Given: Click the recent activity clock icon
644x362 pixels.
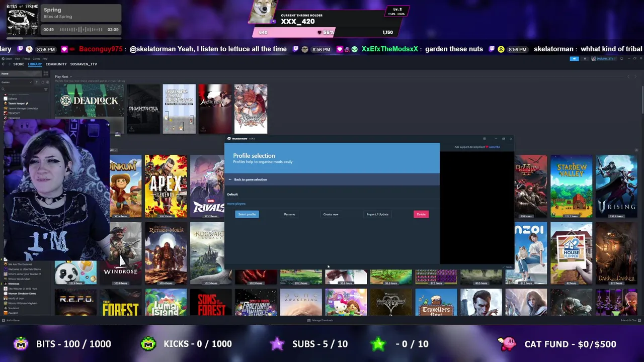Looking at the screenshot, I should [43, 82].
